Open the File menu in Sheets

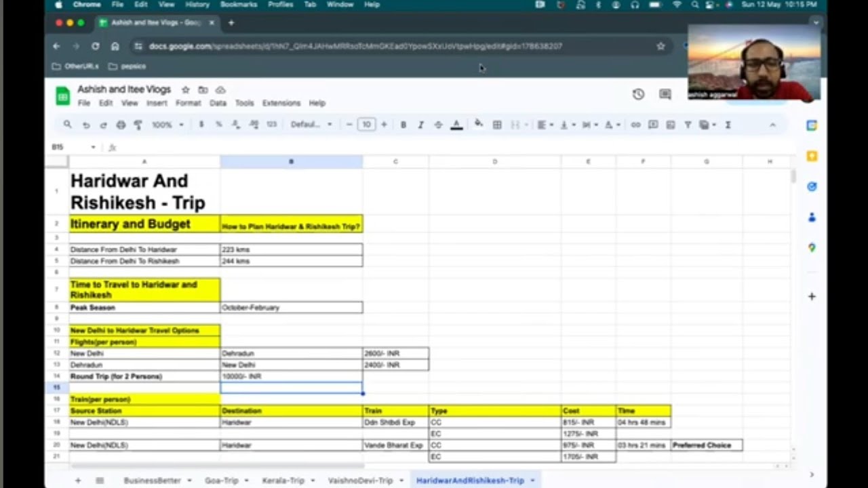(84, 103)
